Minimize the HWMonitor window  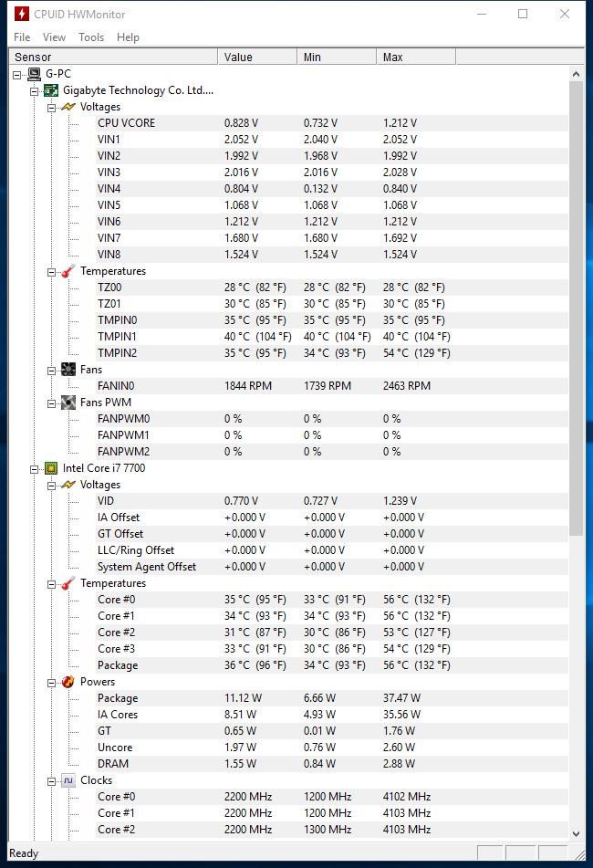click(x=482, y=14)
